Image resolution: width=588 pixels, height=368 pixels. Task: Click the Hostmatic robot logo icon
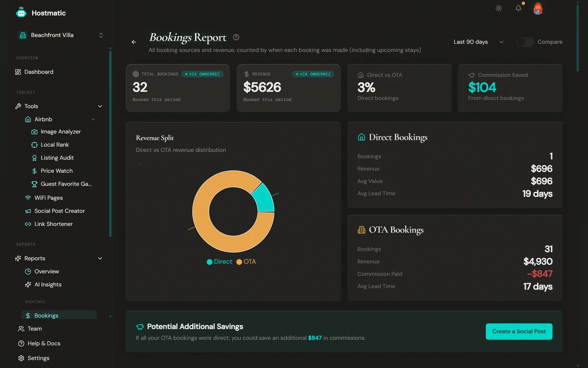pyautogui.click(x=21, y=13)
